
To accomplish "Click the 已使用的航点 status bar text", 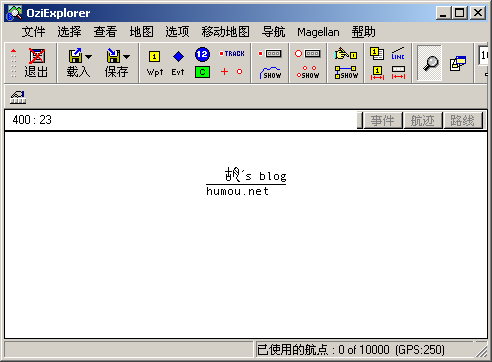I will click(351, 350).
